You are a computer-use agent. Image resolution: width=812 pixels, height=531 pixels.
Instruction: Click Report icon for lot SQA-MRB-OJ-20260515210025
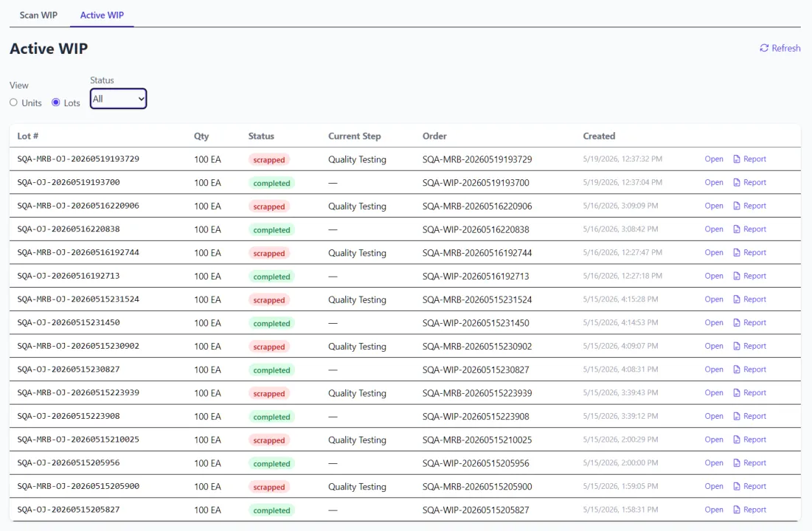[x=736, y=440]
